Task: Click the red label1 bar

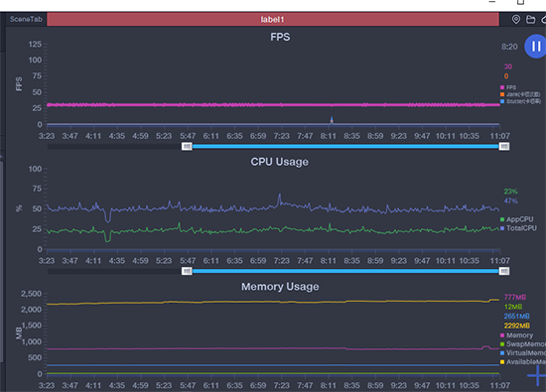Action: (x=273, y=20)
